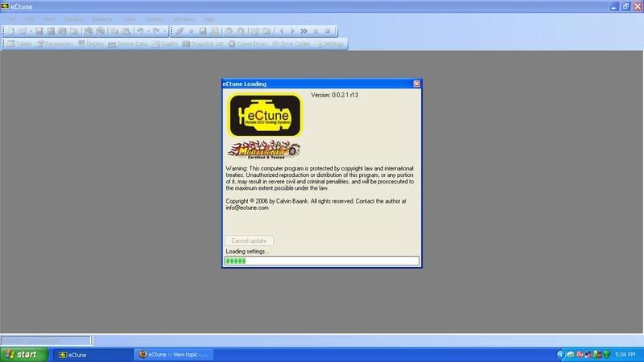
Task: Open the Settings toolbar button
Action: (329, 43)
